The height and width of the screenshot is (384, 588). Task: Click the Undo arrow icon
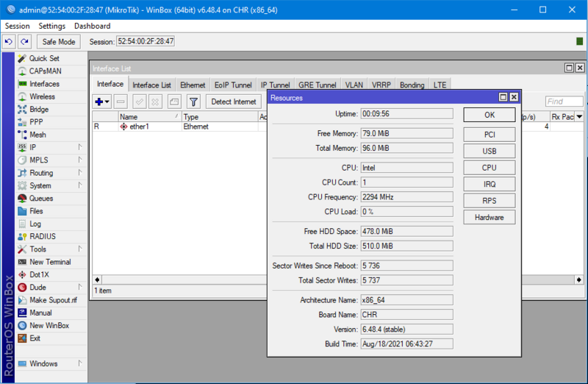(9, 42)
